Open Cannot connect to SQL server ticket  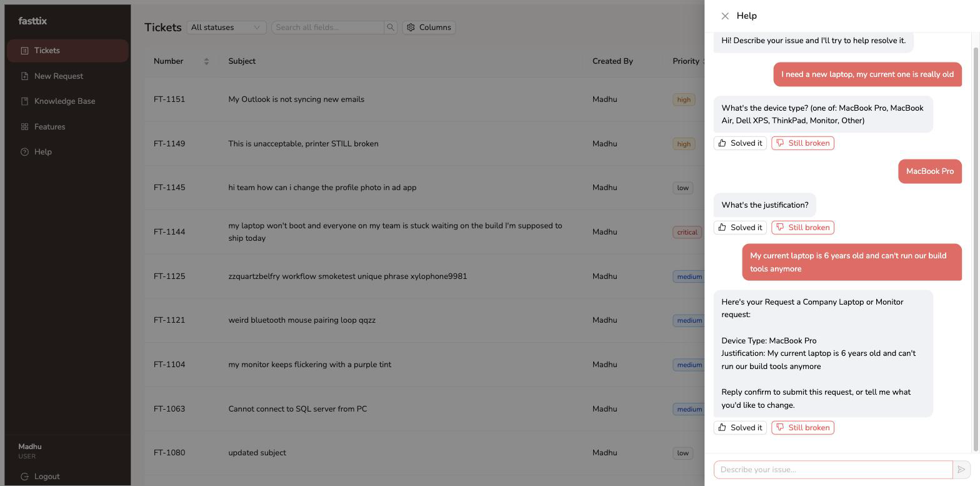297,409
